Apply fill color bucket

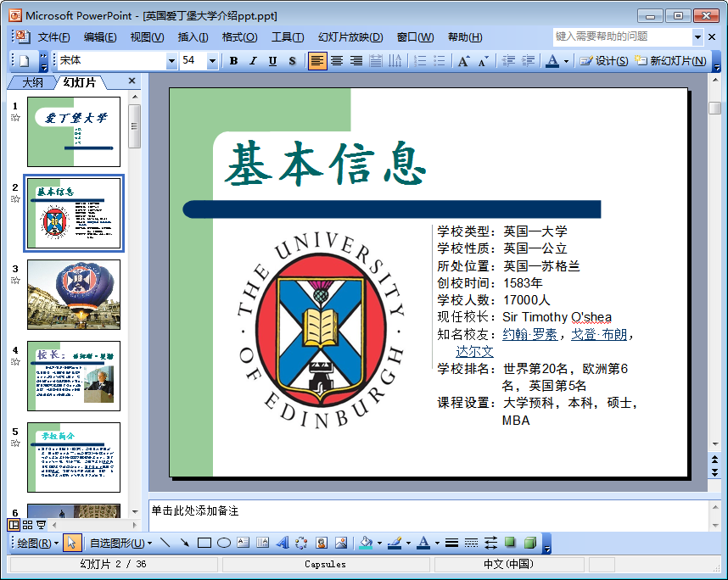pyautogui.click(x=366, y=543)
